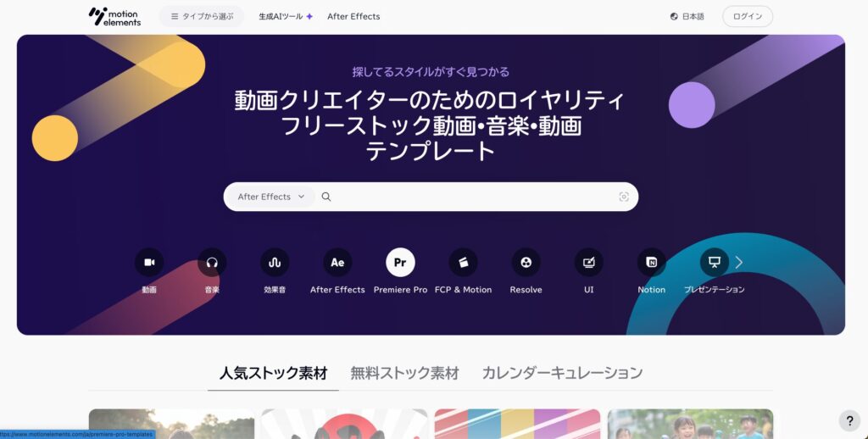Open the プレゼンテーション presentation icon
Screen dimensions: 868x439
(x=715, y=263)
